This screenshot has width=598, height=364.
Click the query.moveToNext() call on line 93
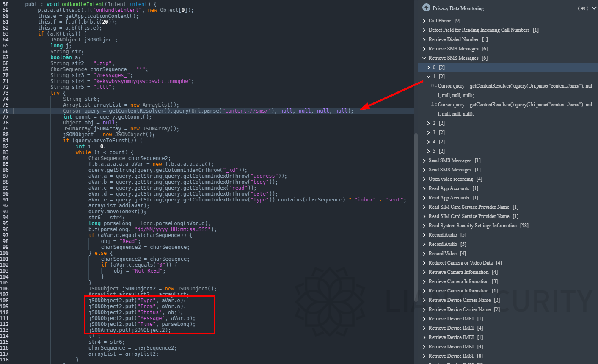[x=117, y=212]
